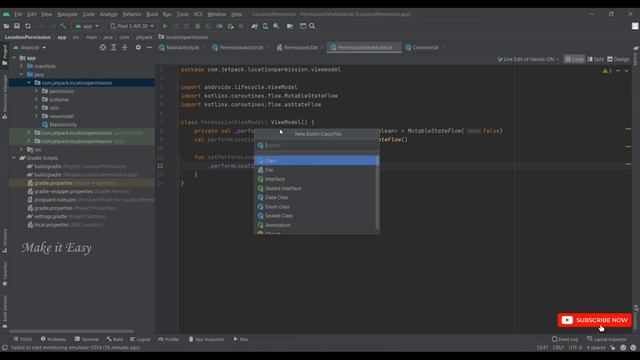Expand the res folder
This screenshot has height=360, width=640.
(22, 149)
